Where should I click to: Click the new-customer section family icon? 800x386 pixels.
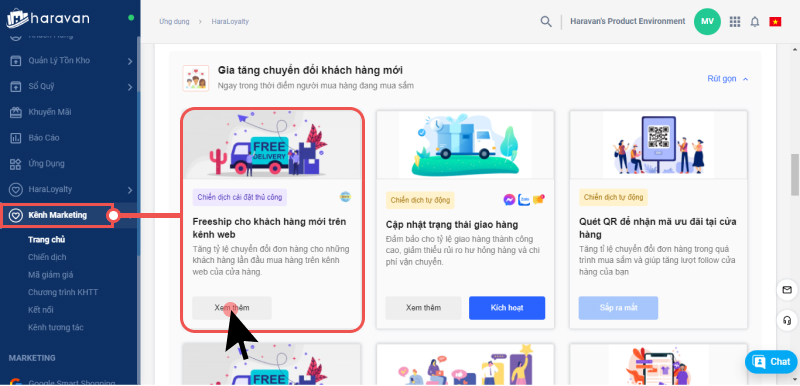[196, 78]
